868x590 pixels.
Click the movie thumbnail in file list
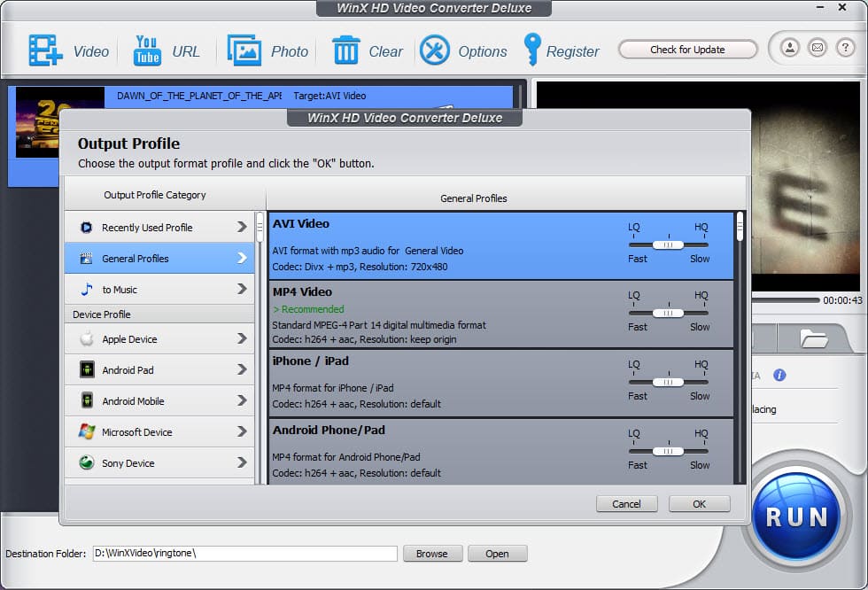[x=37, y=122]
